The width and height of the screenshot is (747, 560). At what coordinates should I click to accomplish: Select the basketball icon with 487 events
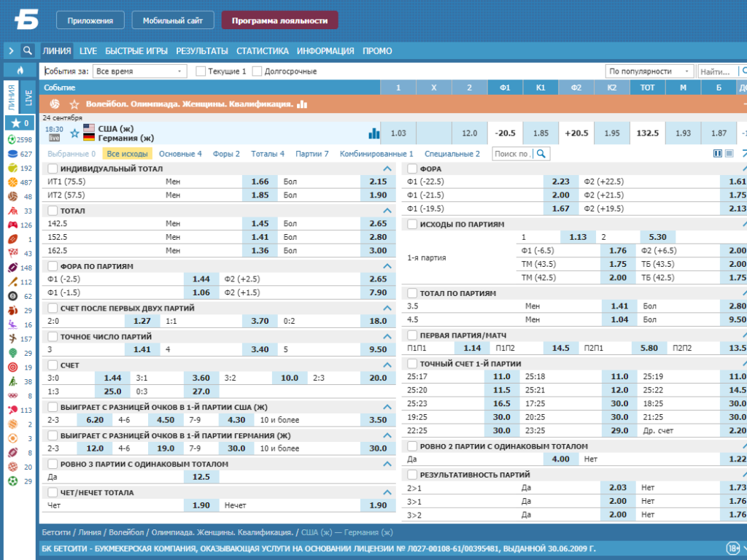(x=12, y=182)
